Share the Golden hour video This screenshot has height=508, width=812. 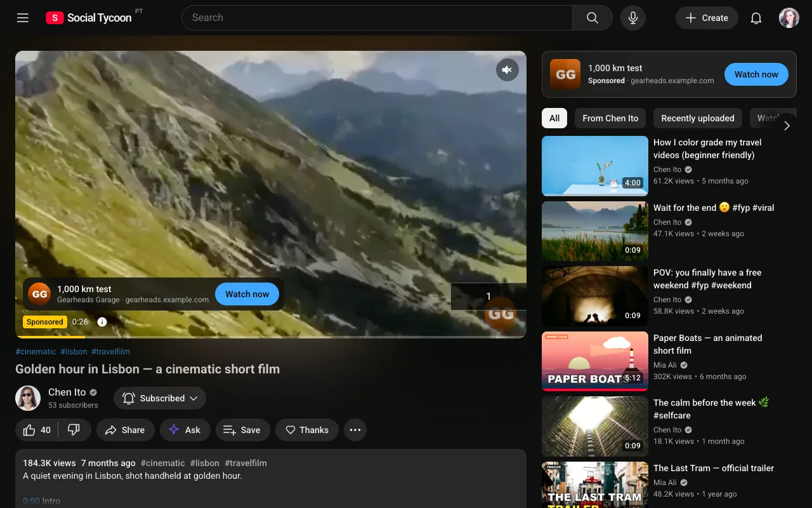pos(126,430)
